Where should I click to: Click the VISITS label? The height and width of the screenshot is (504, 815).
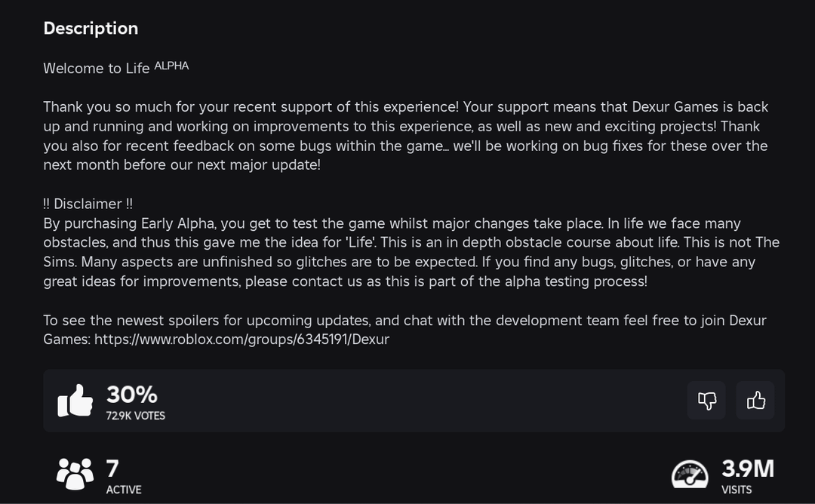[x=737, y=490]
